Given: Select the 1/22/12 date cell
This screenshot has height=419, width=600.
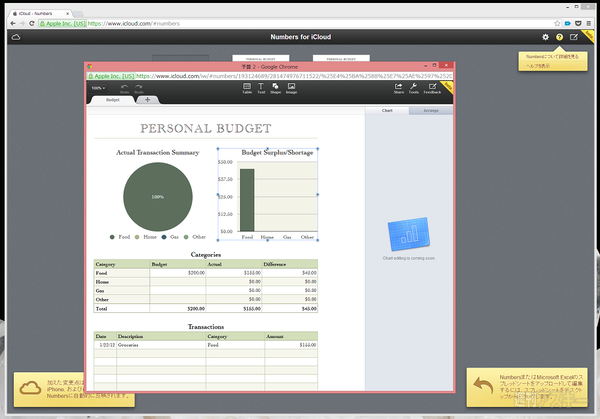Looking at the screenshot, I should (105, 345).
